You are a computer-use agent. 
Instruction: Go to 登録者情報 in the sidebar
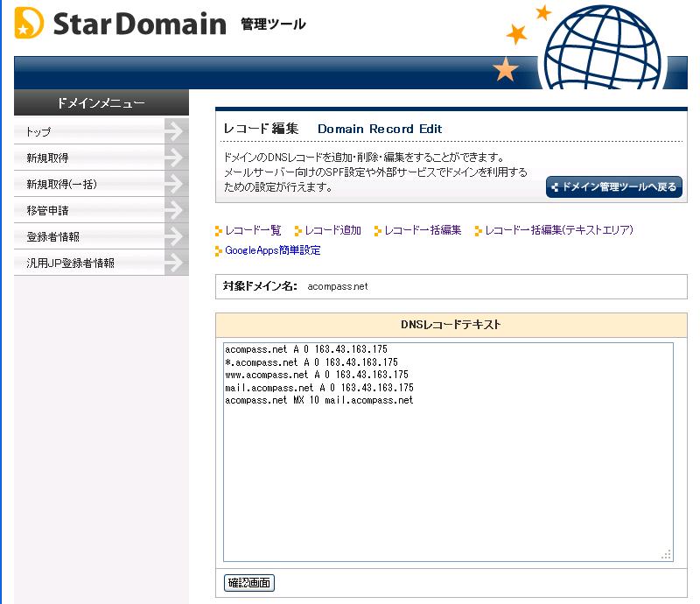(53, 237)
